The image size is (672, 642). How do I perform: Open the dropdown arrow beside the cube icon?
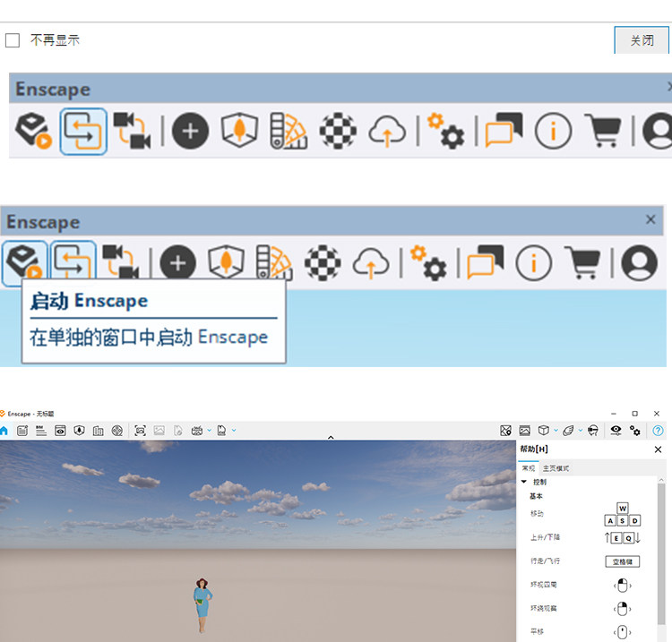[556, 430]
